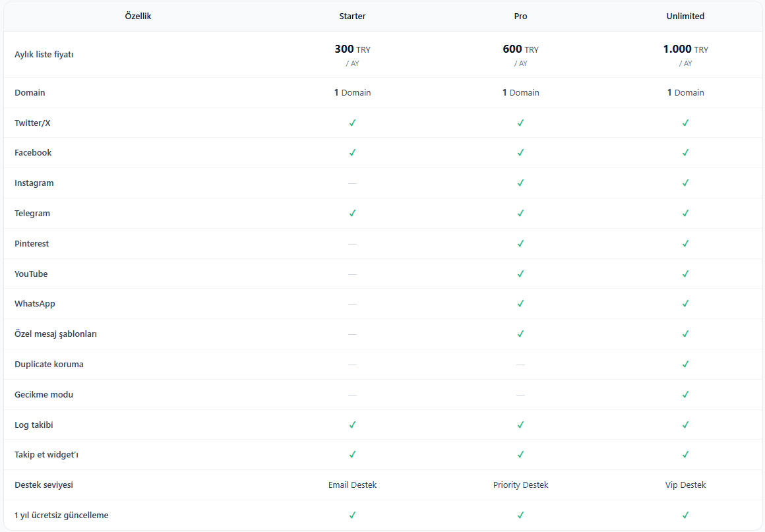Screen dimensions: 765x532
Task: Click Log takibi checkmark under Pro
Action: [520, 425]
